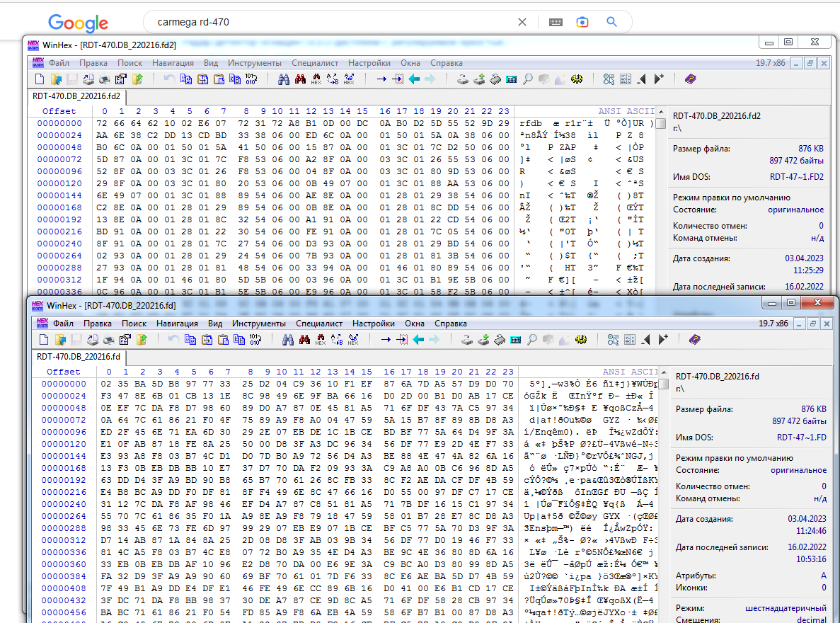Open the Специалист menu in the .fd2 window
Image resolution: width=840 pixels, height=623 pixels.
[315, 63]
